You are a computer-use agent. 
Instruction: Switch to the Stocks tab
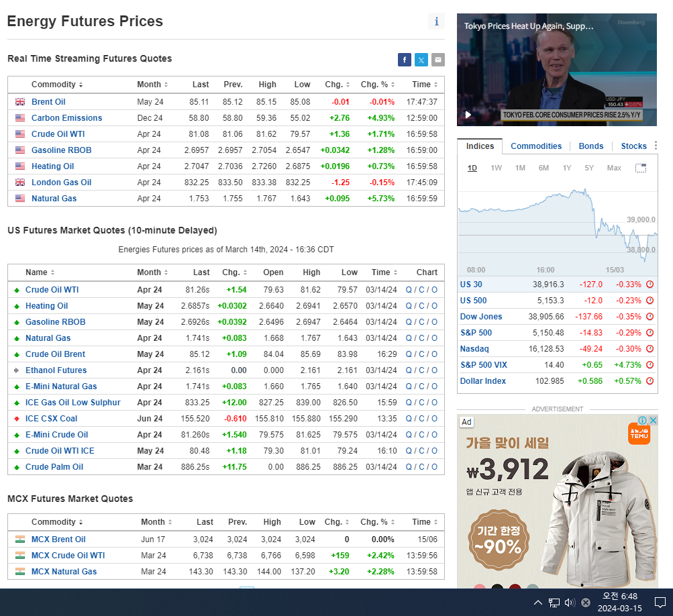pos(633,146)
